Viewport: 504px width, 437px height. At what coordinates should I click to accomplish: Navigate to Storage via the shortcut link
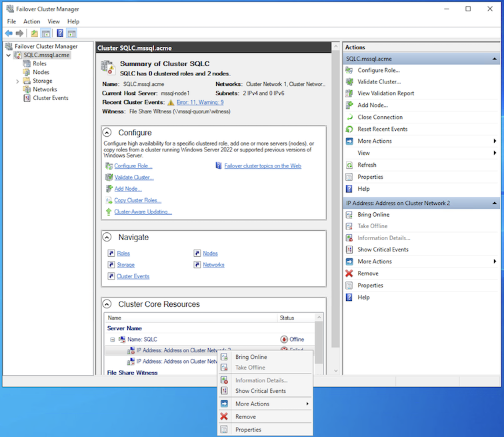point(126,265)
